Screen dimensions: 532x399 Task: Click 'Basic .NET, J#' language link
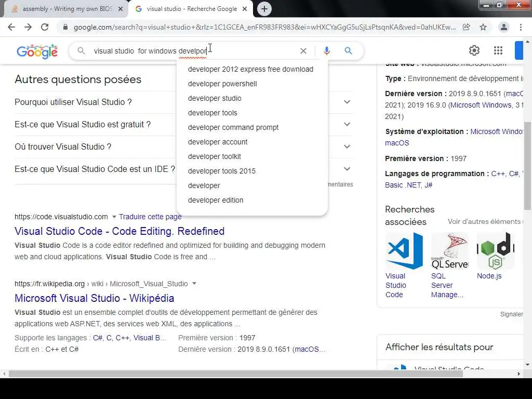408,185
